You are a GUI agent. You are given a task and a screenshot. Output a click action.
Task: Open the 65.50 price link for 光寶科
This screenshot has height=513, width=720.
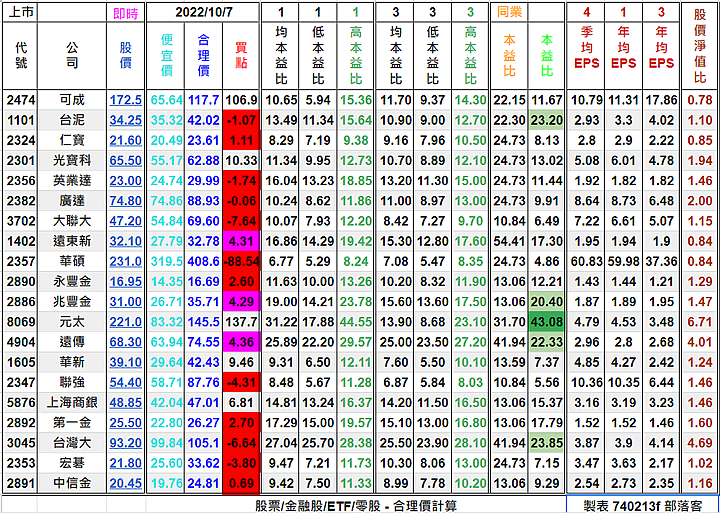tap(125, 160)
